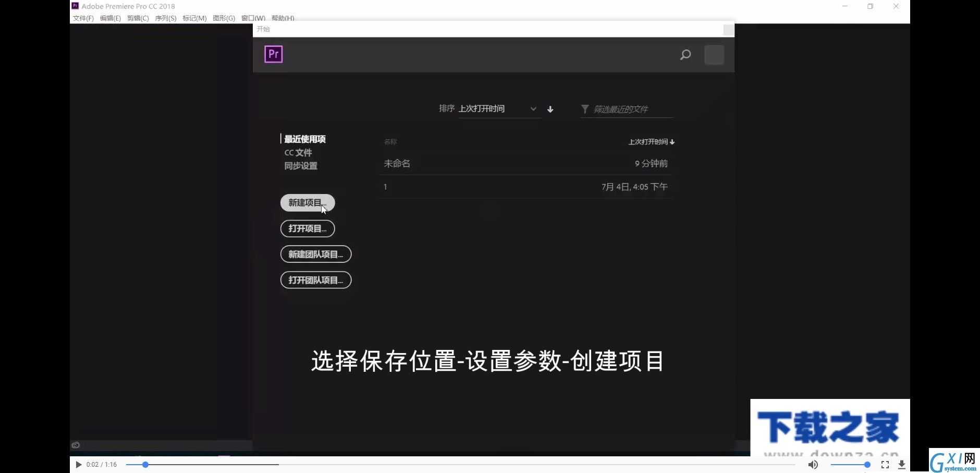Click the 0:02 / 1:16 time display

102,464
